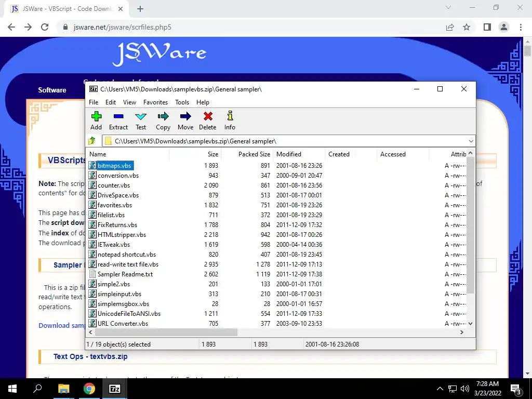This screenshot has width=532, height=399.
Task: Open the Windows Start menu
Action: (12, 389)
